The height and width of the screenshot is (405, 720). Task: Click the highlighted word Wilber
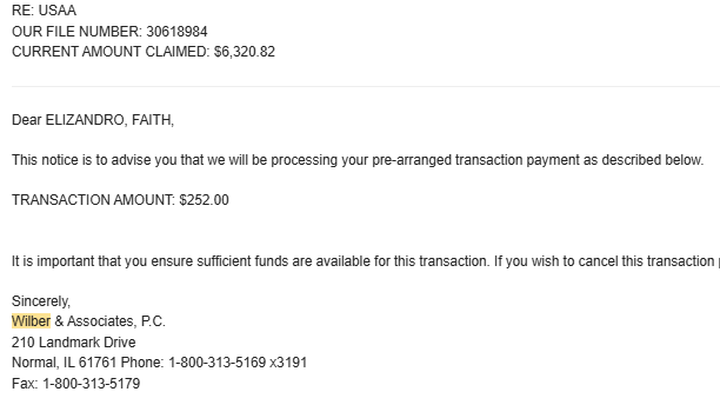click(31, 321)
